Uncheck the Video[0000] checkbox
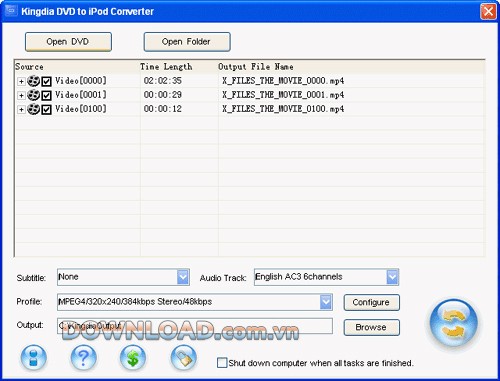 coord(46,81)
